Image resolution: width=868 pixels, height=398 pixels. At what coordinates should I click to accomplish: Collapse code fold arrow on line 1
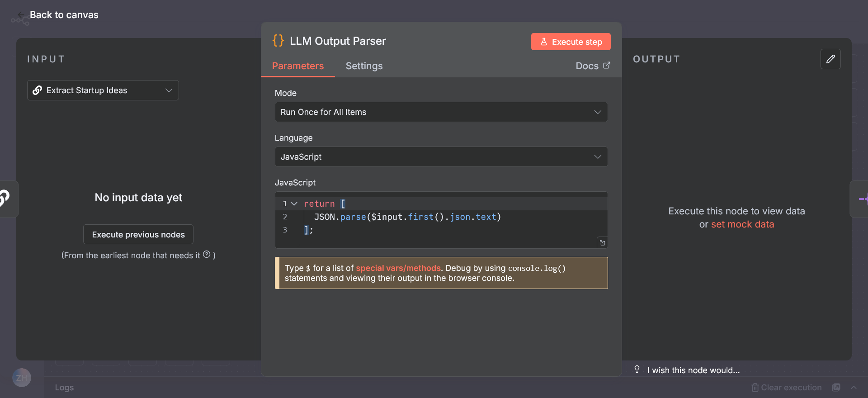294,204
